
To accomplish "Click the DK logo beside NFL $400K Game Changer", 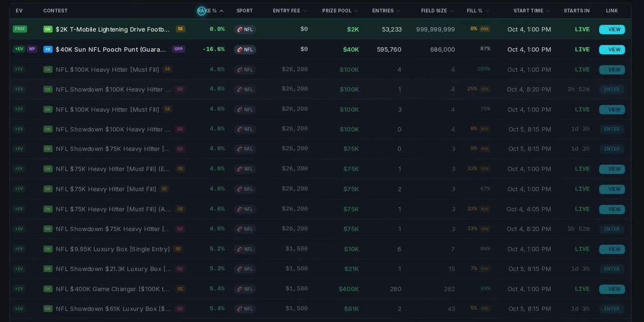I will pos(48,289).
